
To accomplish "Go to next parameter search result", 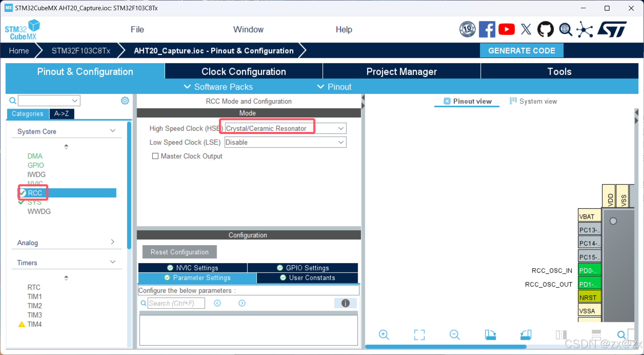I will click(x=242, y=303).
